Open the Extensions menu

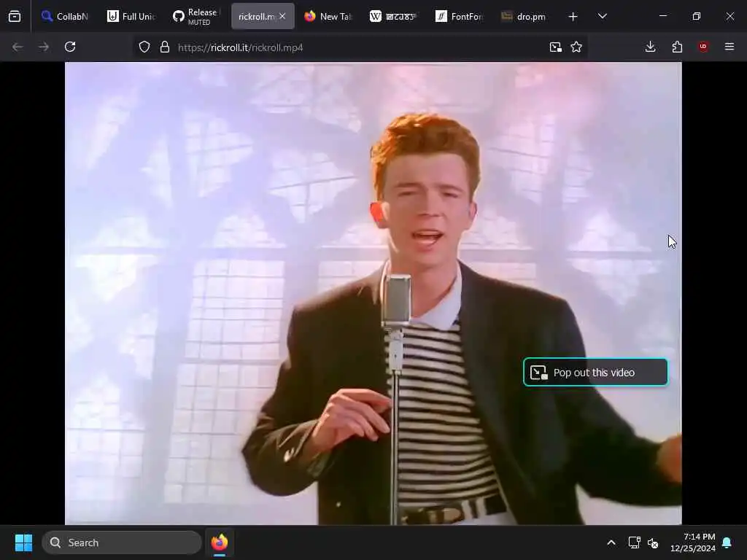[677, 47]
